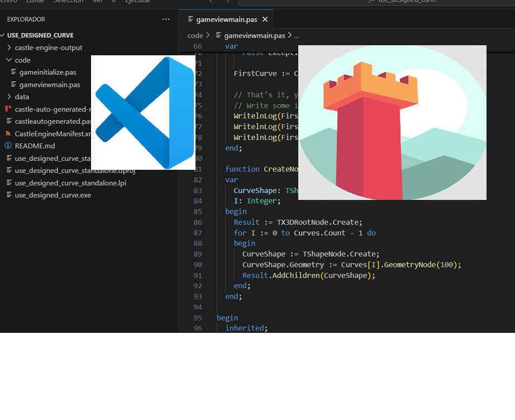The width and height of the screenshot is (515, 420).
Task: Open gameinitialize.pas from the Explorer tree
Action: click(x=47, y=72)
